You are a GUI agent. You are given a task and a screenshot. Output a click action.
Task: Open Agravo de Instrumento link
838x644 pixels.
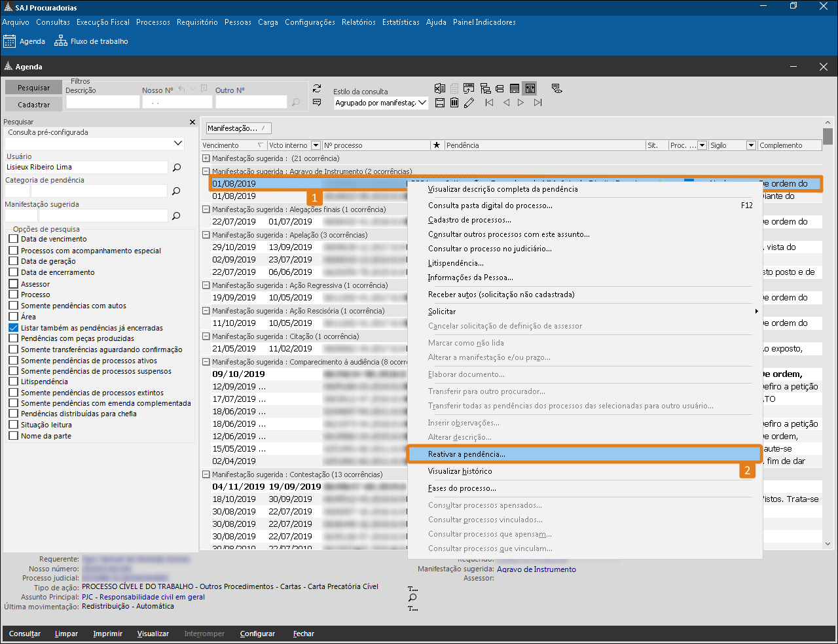coord(536,569)
